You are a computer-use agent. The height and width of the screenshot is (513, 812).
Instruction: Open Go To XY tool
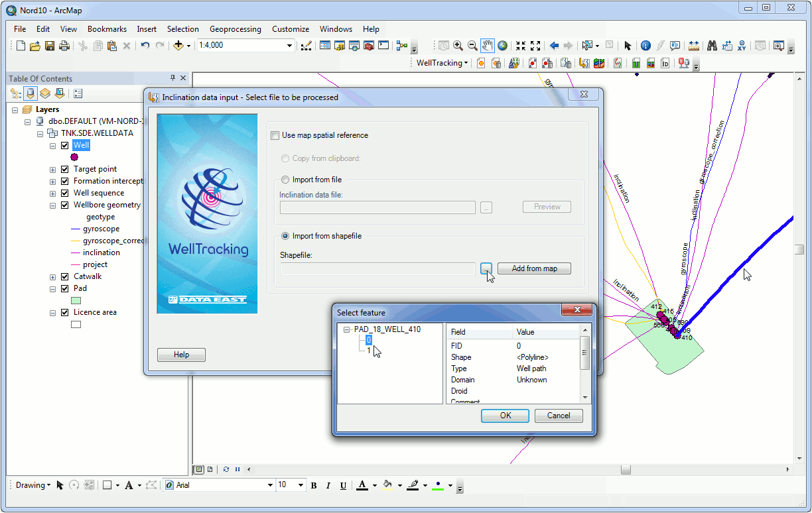pos(742,46)
